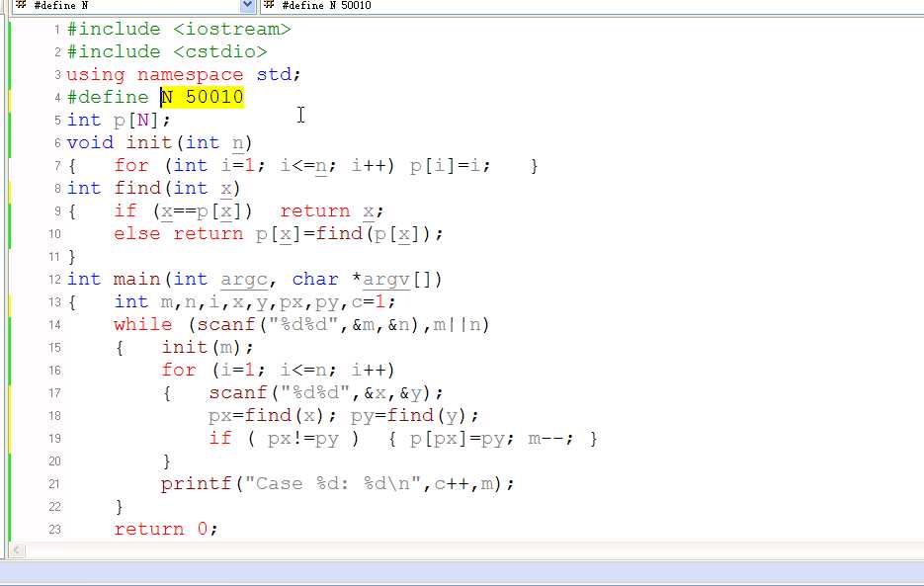Click 'int main(int argc, char *argv[])' header

coord(255,280)
